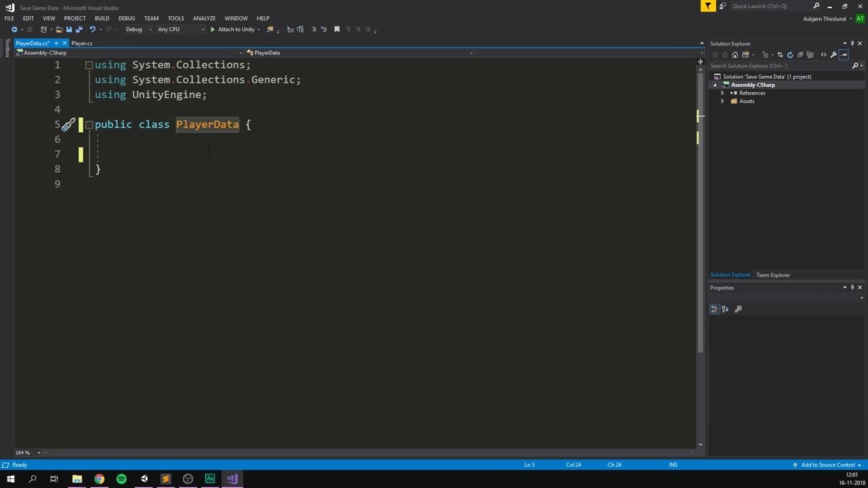Click Collapse All icon in Solution Explorer
This screenshot has height=488, width=868.
[x=800, y=55]
